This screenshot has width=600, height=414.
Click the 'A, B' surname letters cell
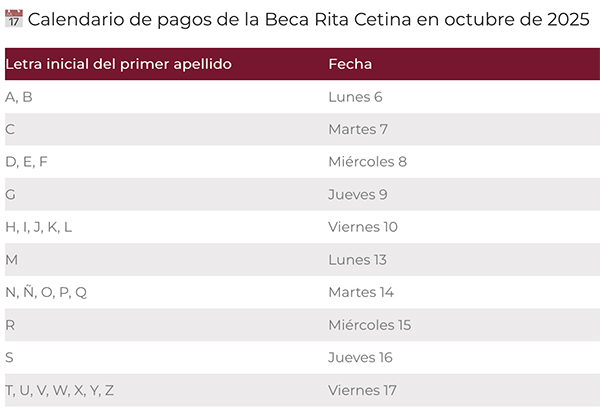click(19, 97)
